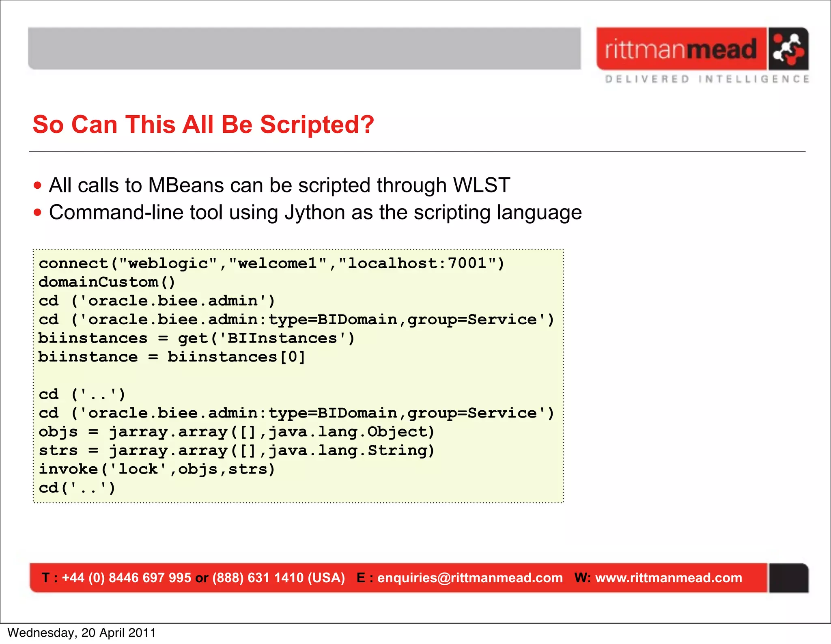Click the biinstances = get('BIInstances') line
The height and width of the screenshot is (644, 831).
click(197, 338)
